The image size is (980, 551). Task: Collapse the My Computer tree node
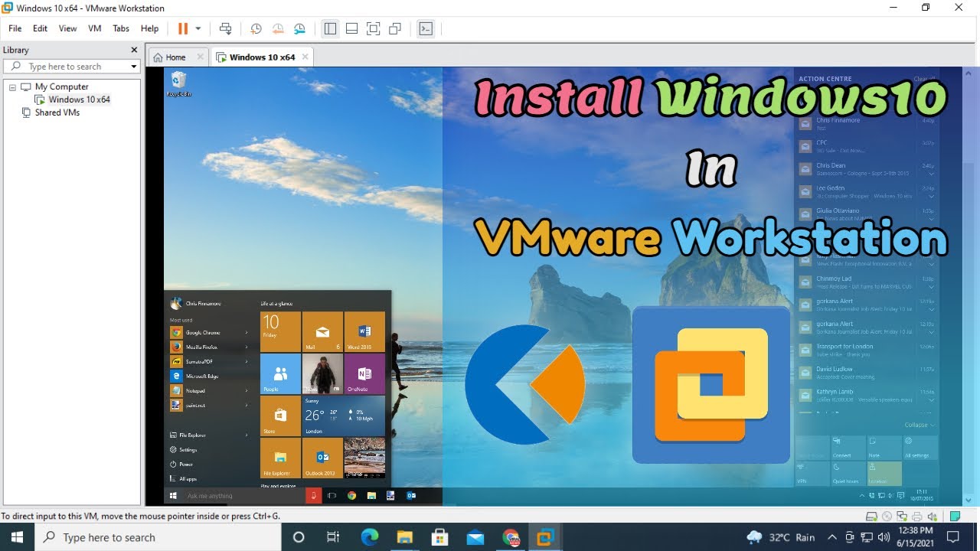tap(12, 87)
